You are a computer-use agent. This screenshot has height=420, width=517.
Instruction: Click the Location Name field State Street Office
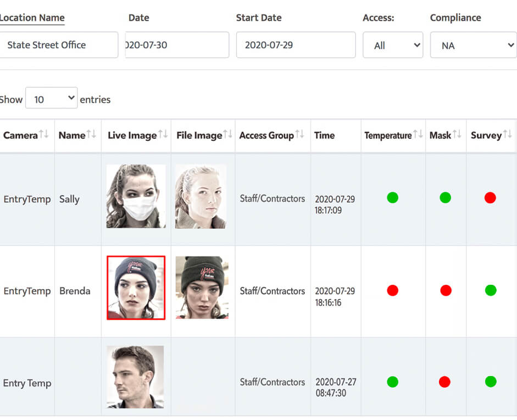tap(58, 45)
